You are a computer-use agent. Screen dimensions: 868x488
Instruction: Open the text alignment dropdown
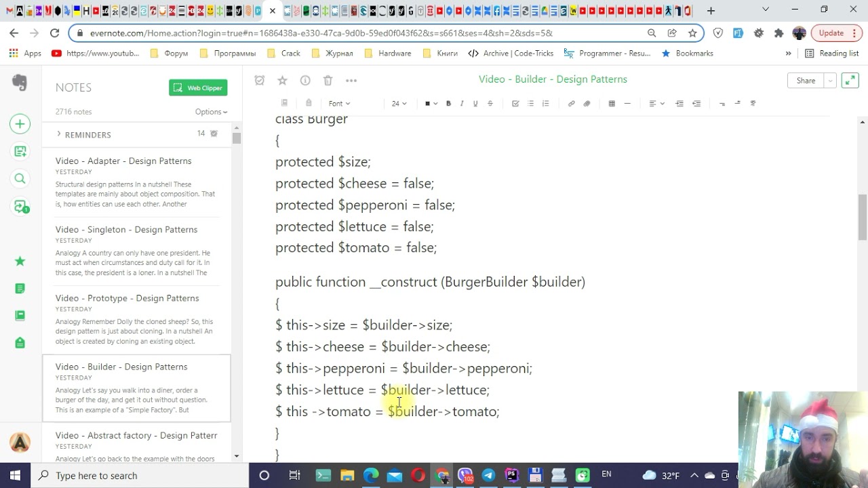[x=656, y=104]
